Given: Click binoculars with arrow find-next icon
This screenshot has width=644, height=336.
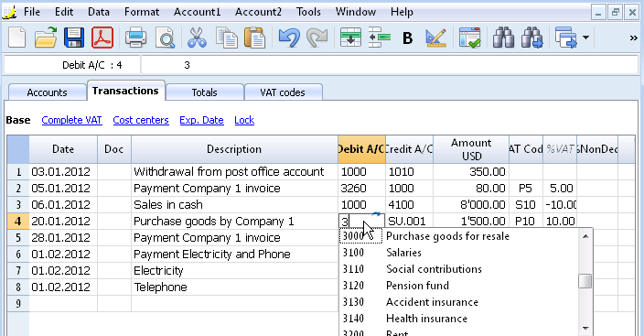Looking at the screenshot, I should coord(532,38).
